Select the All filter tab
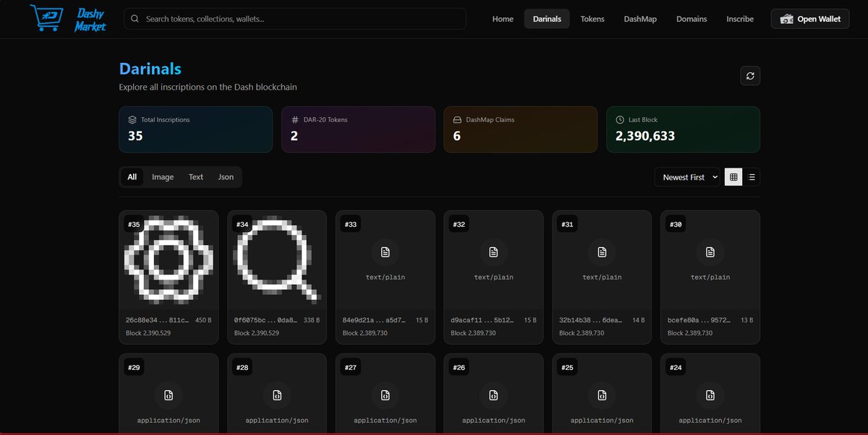 (132, 177)
